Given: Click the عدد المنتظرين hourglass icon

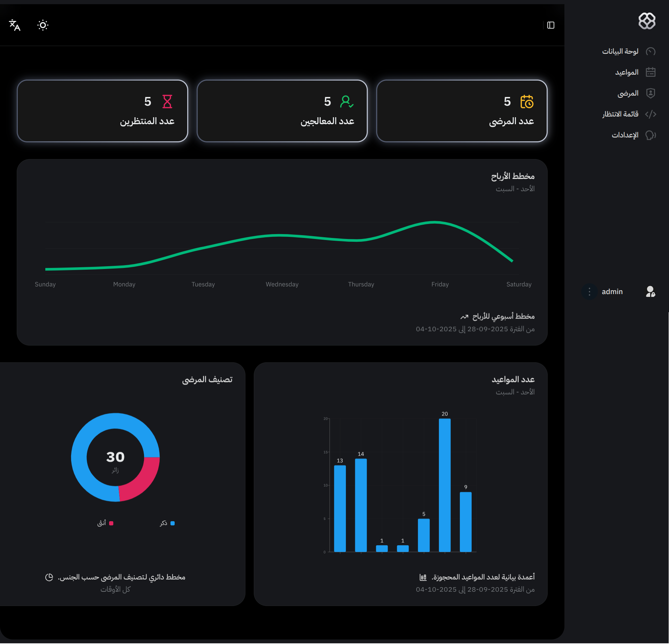Looking at the screenshot, I should (167, 102).
